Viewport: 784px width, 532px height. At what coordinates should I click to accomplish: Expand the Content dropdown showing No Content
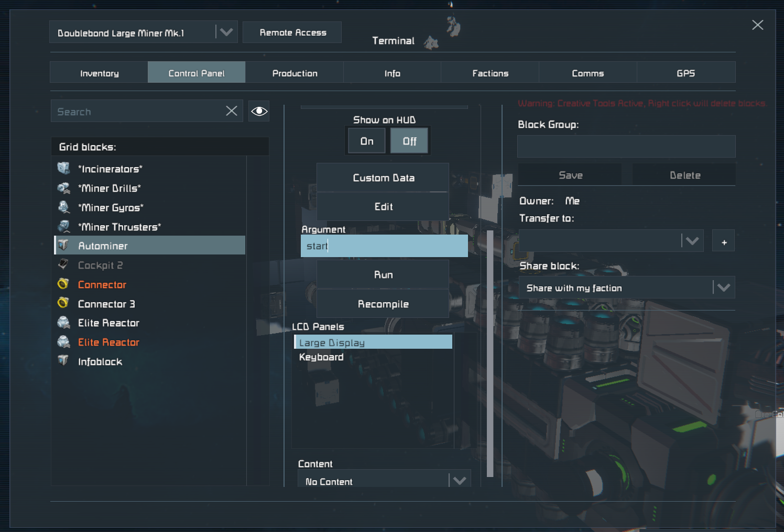pos(460,480)
